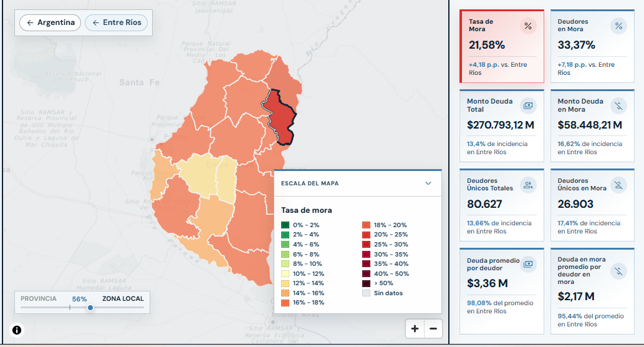Click the 56% slider value label

point(79,299)
